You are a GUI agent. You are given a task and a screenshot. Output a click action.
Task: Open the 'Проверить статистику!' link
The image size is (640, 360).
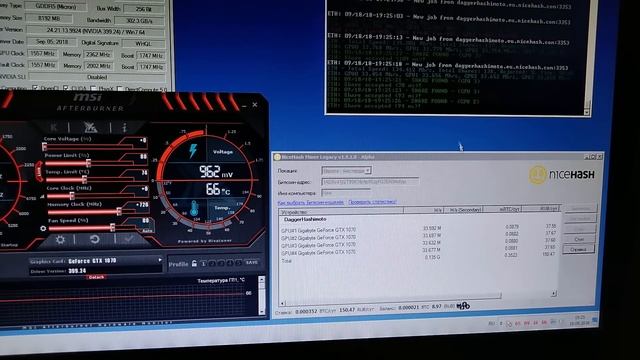(x=372, y=202)
